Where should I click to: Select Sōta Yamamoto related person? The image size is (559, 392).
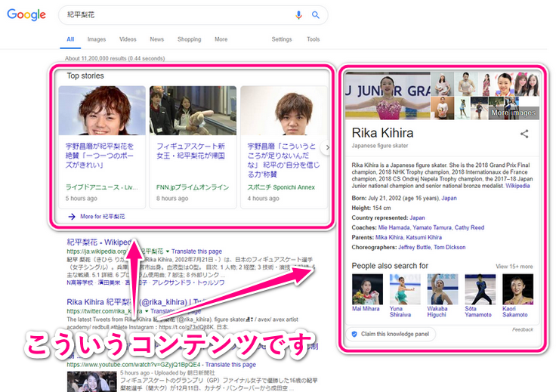click(480, 295)
